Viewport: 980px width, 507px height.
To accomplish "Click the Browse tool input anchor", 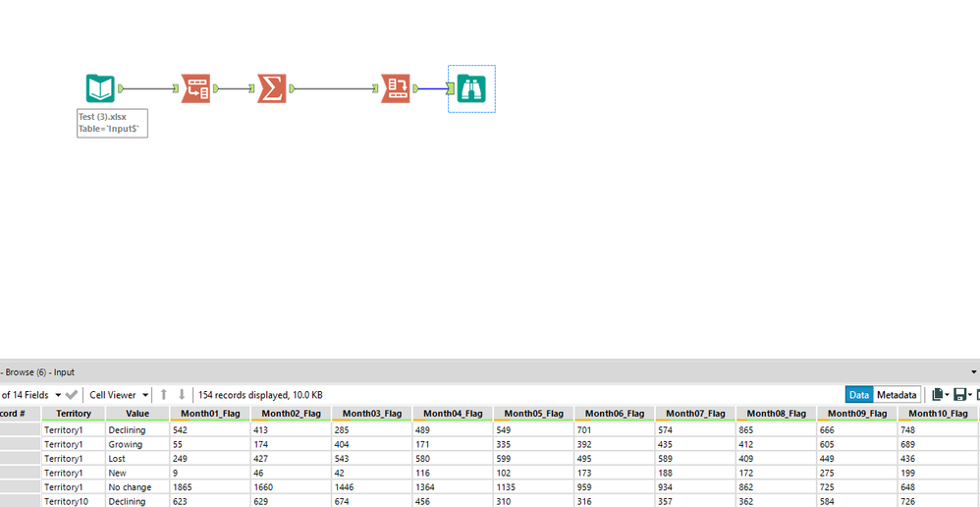I will coord(451,88).
